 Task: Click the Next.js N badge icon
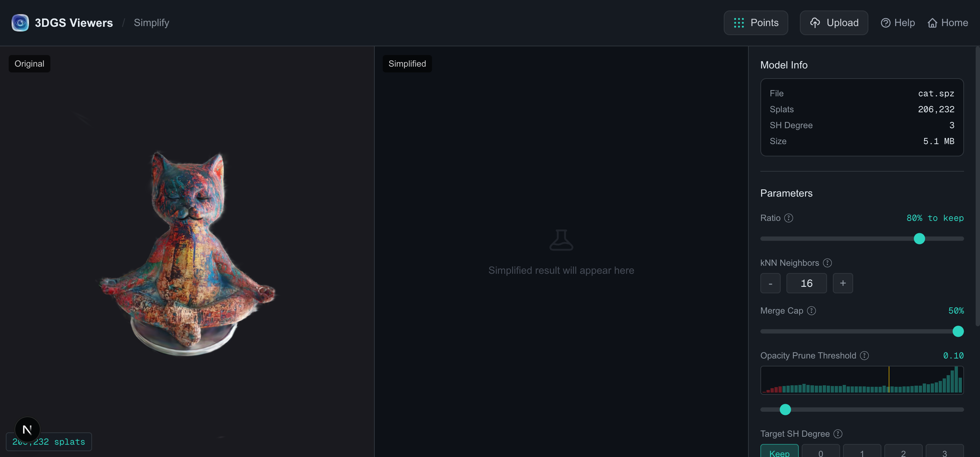[28, 429]
